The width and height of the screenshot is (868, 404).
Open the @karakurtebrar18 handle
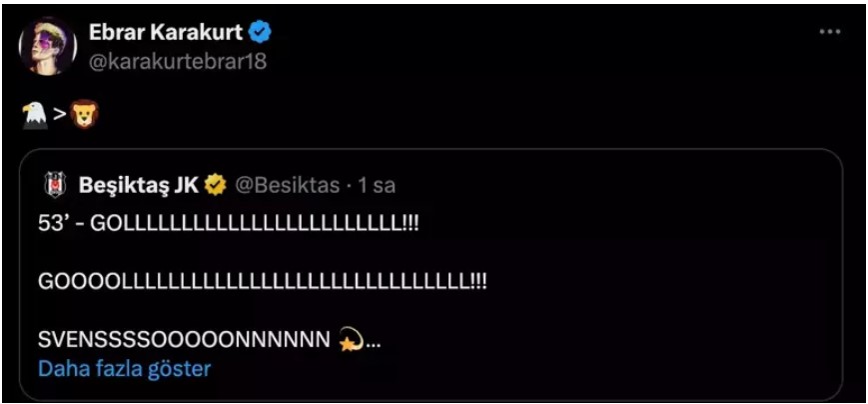(x=178, y=60)
